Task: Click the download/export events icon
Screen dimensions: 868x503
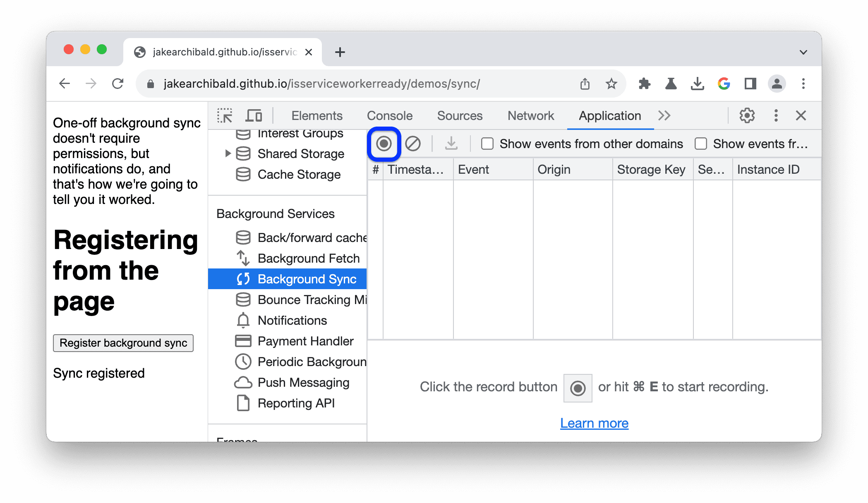Action: (452, 144)
